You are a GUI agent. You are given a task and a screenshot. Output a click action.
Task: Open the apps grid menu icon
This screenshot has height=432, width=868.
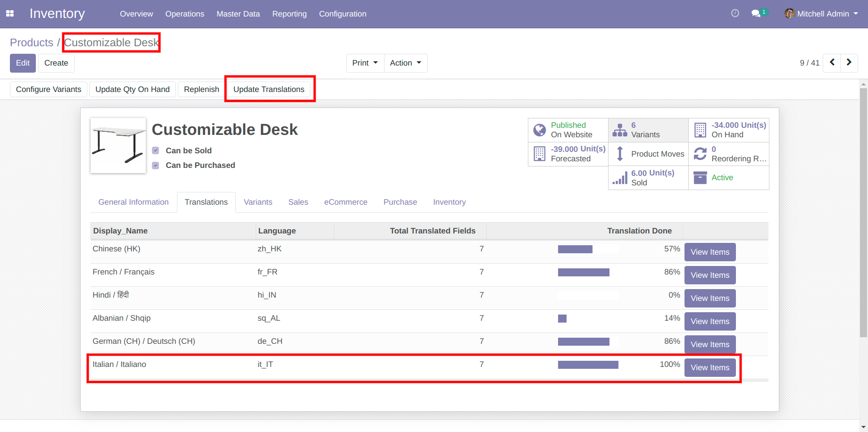coord(10,14)
